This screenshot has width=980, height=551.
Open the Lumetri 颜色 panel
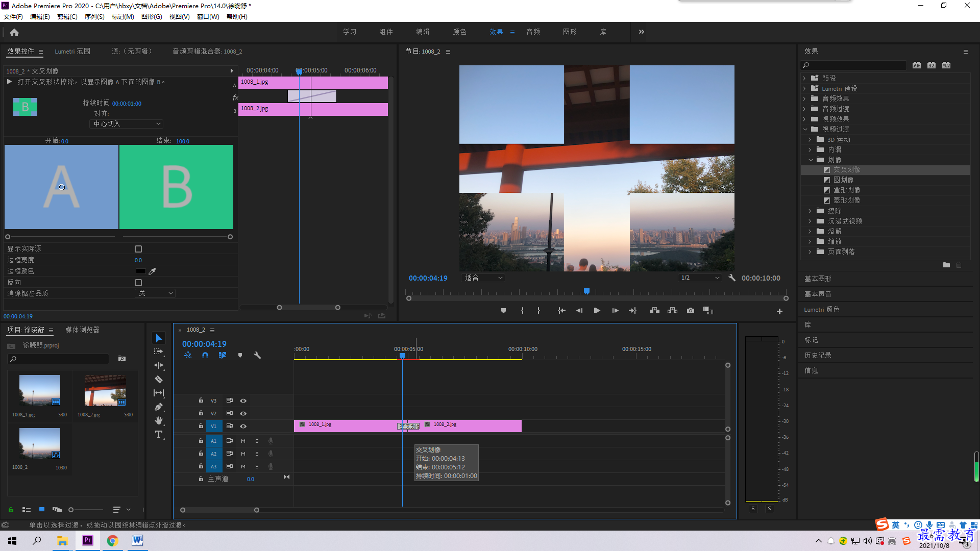[x=822, y=310]
